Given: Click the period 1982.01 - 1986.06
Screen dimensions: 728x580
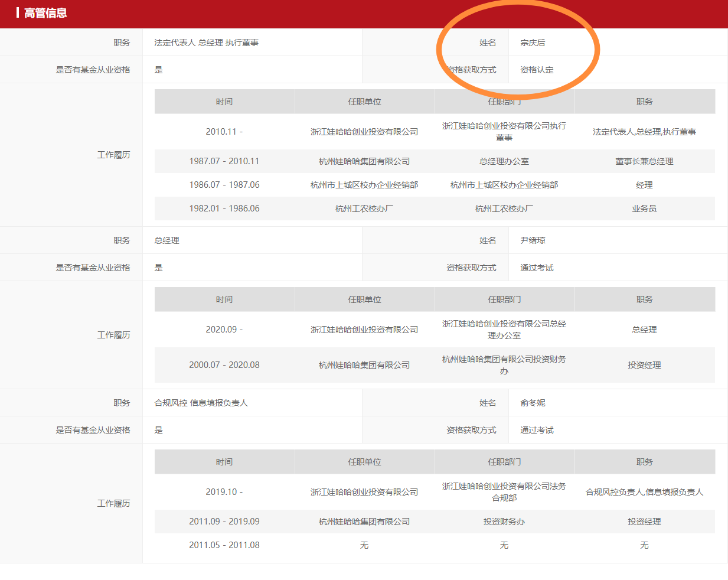Looking at the screenshot, I should tap(224, 208).
